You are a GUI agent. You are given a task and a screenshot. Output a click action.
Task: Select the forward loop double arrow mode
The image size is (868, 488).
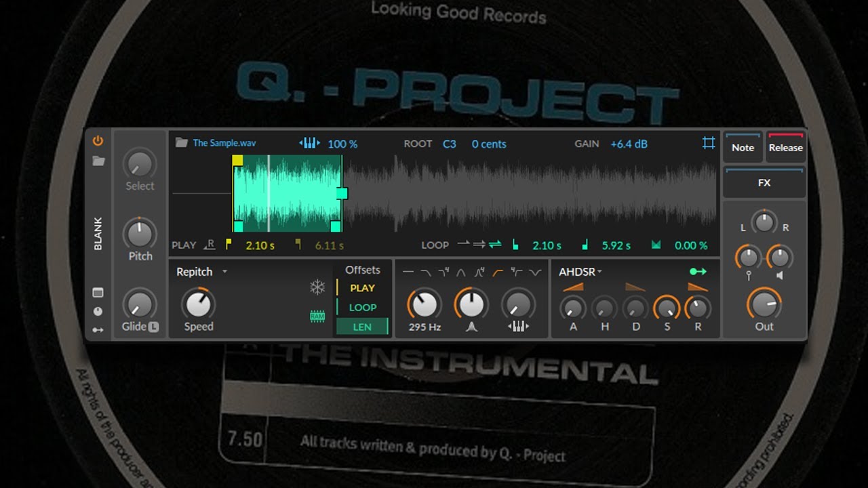tap(479, 245)
